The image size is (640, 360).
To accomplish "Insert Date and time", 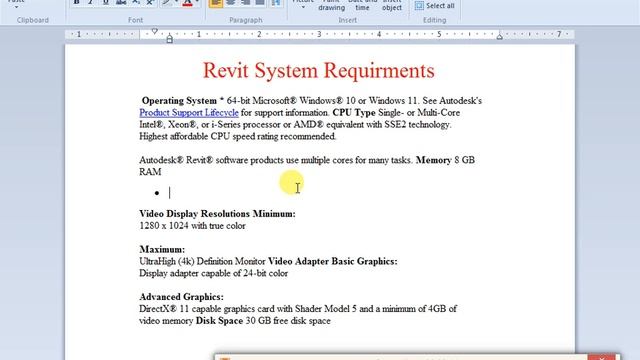I will click(x=362, y=5).
